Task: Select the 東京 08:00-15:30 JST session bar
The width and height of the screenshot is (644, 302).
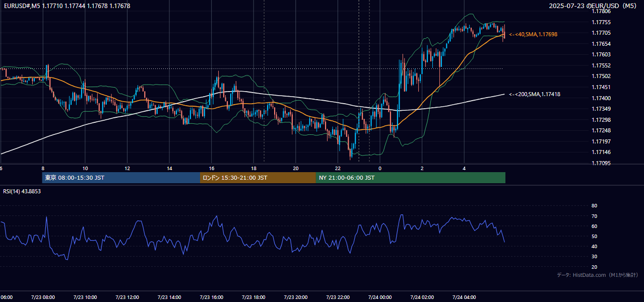Action: (121, 178)
